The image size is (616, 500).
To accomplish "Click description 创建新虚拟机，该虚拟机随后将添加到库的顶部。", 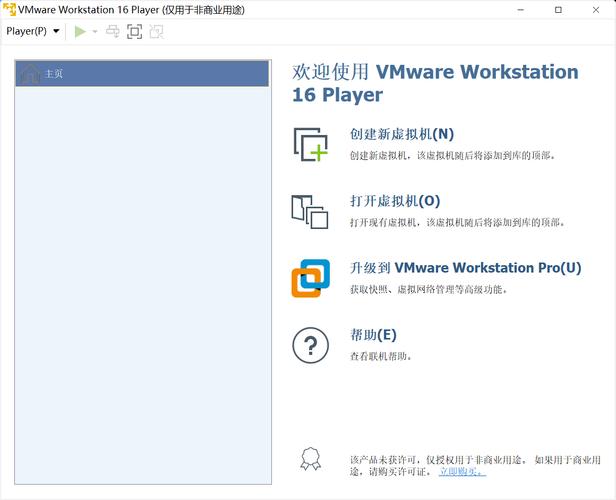I will pos(453,156).
